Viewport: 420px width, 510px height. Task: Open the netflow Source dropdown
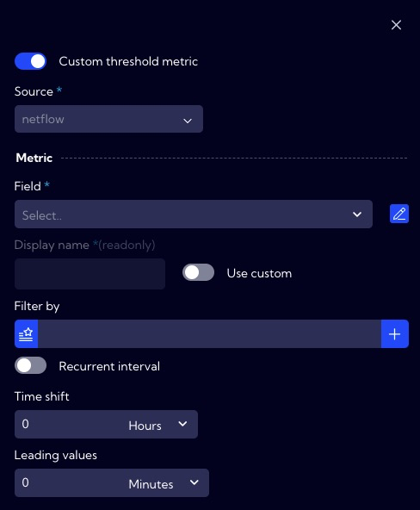[108, 119]
